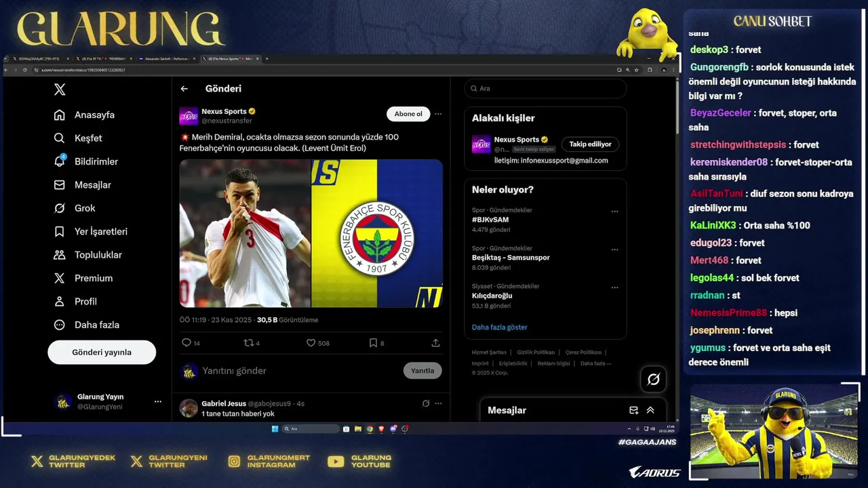The height and width of the screenshot is (488, 868).
Task: Click the Ara search field
Action: click(545, 88)
